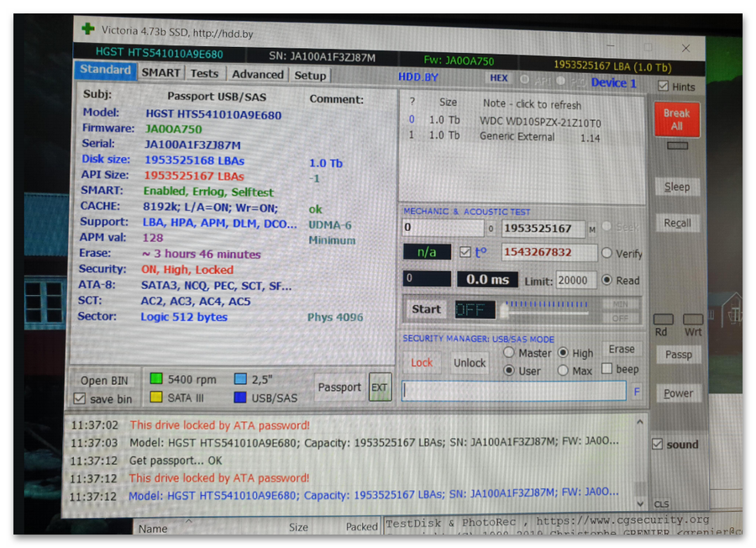The image size is (756, 548).
Task: Toggle the Hints checkbox
Action: pos(663,86)
